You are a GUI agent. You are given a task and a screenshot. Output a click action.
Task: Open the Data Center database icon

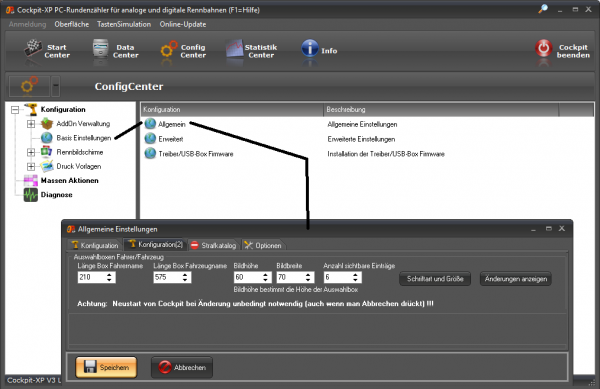[x=100, y=49]
